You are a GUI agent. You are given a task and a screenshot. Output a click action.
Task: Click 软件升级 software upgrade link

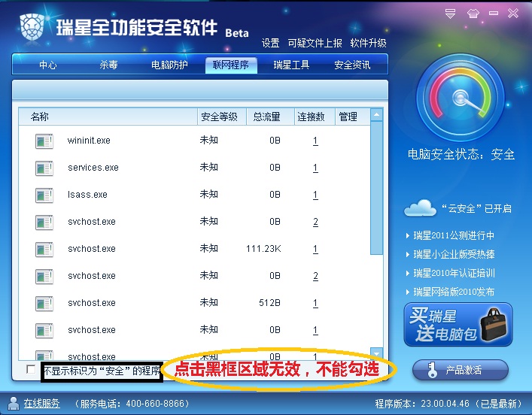point(368,43)
